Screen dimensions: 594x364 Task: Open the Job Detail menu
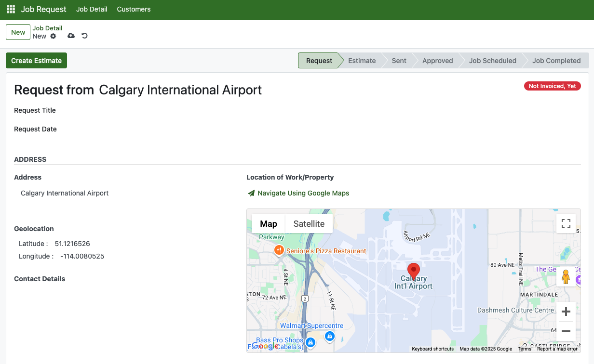[92, 9]
